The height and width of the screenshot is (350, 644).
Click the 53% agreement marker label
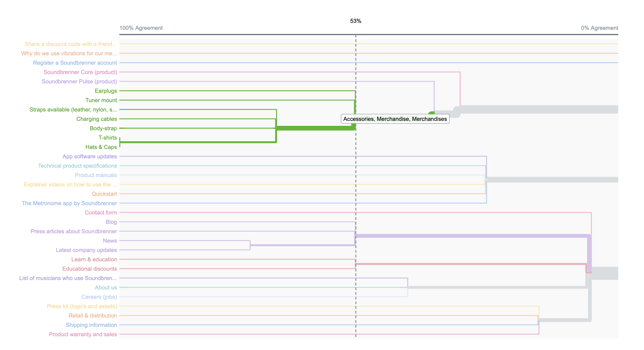[x=356, y=21]
